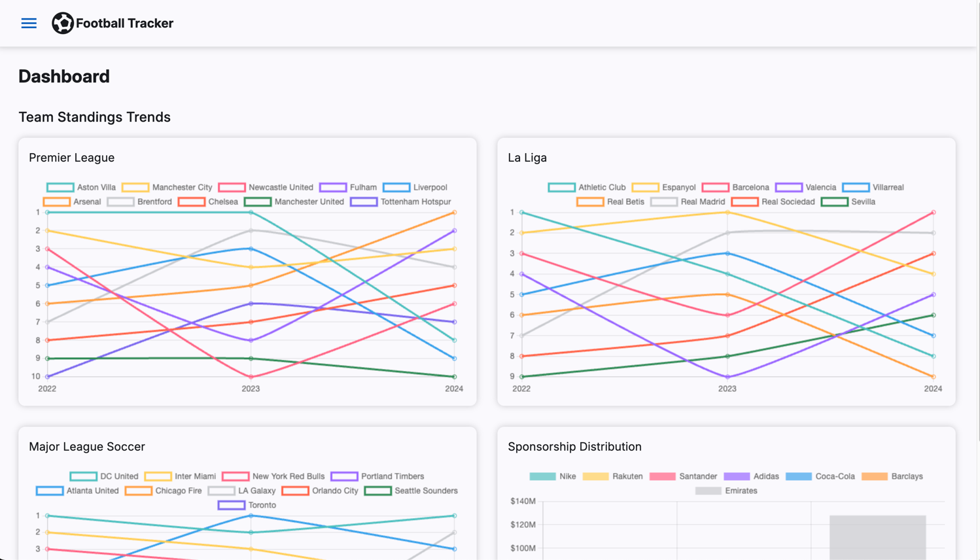Click Arsenal's 2024 data point at rank 1
This screenshot has width=980, height=560.
[455, 213]
